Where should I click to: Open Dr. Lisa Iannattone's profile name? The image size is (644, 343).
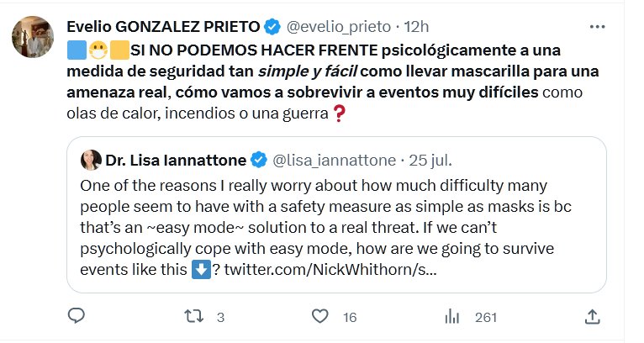(x=175, y=160)
